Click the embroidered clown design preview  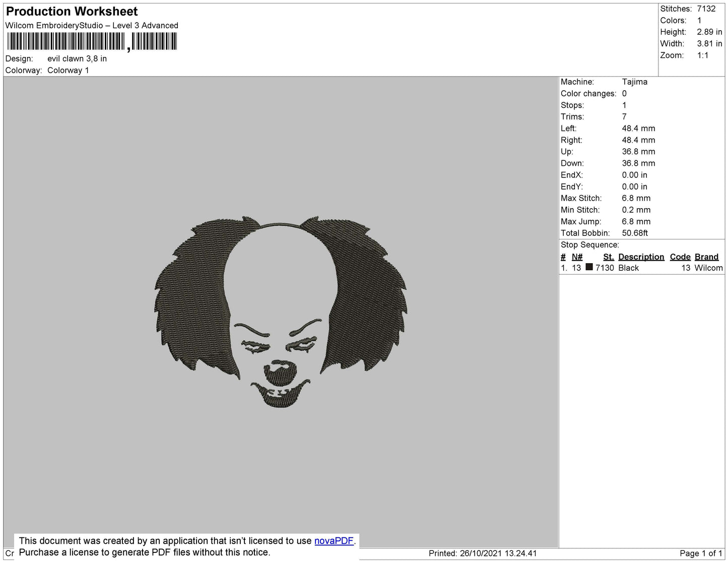point(281,312)
